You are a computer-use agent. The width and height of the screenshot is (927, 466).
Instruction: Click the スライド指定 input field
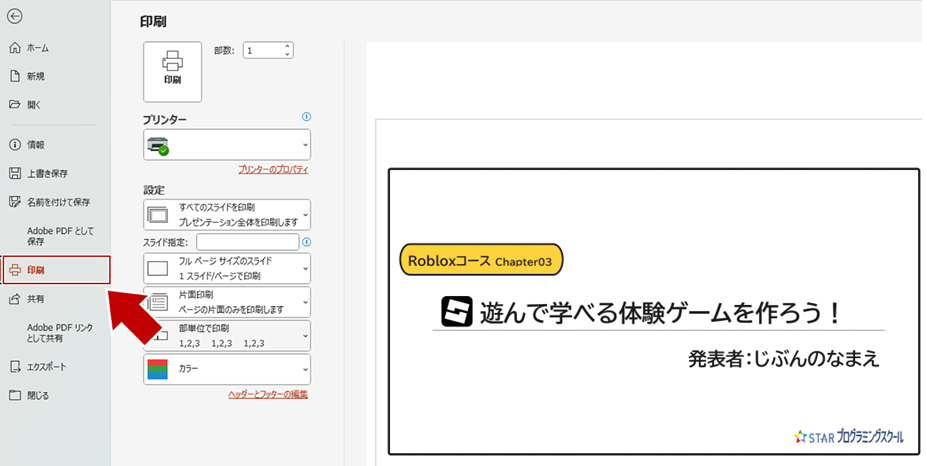coord(248,242)
